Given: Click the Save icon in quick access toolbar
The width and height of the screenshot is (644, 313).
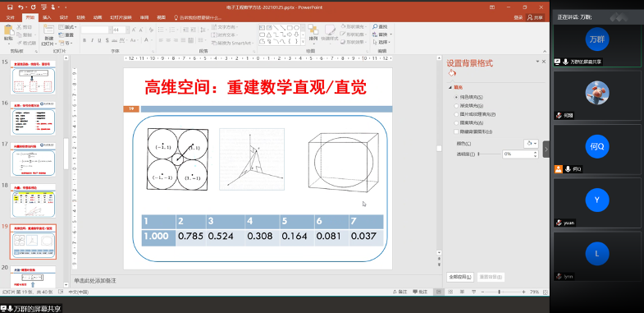Looking at the screenshot, I should pyautogui.click(x=10, y=7).
